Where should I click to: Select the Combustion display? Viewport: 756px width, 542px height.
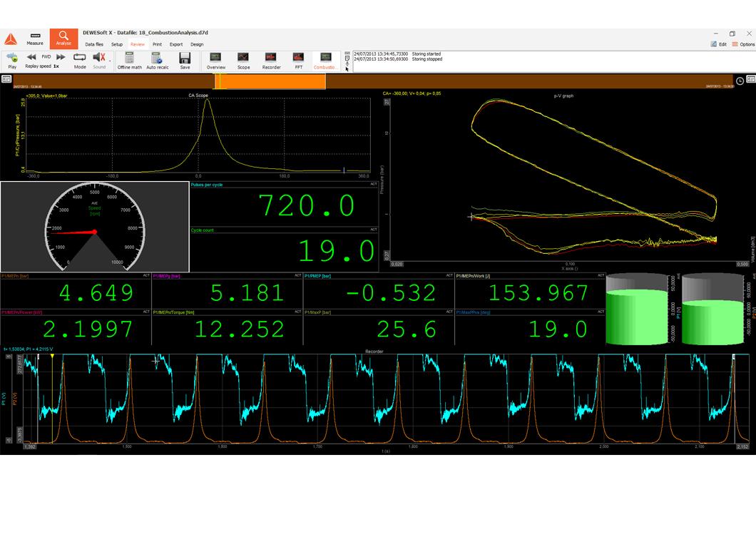tap(325, 61)
